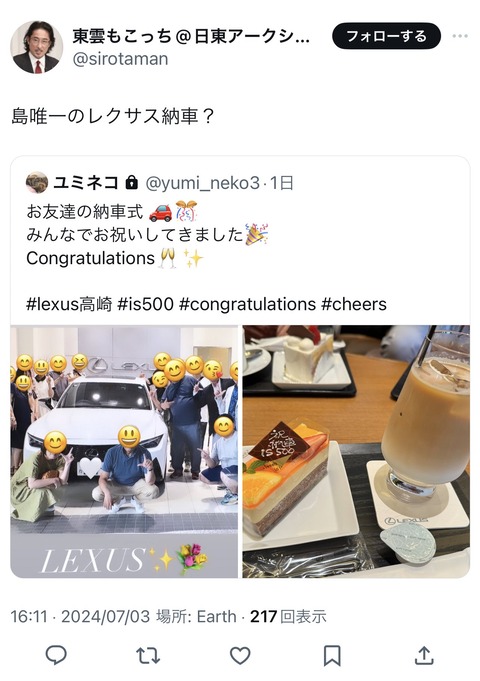Open quoted post text お友達の納車式
The height and width of the screenshot is (681, 480).
point(85,212)
